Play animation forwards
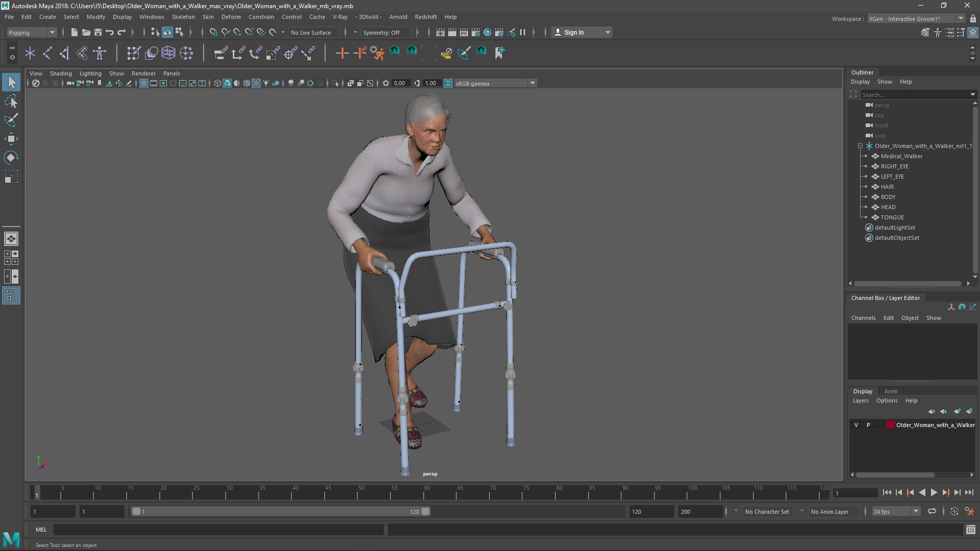 934,492
